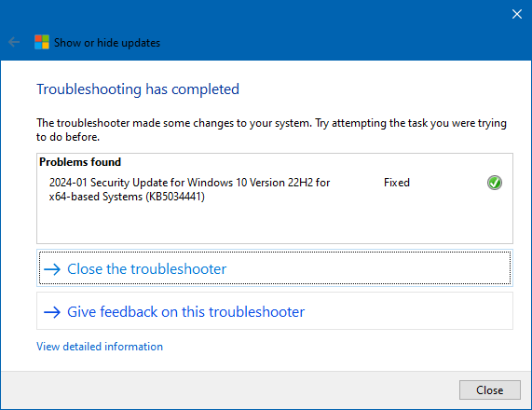Click the Troubleshooting has completed heading
This screenshot has height=410, width=532.
tap(138, 89)
